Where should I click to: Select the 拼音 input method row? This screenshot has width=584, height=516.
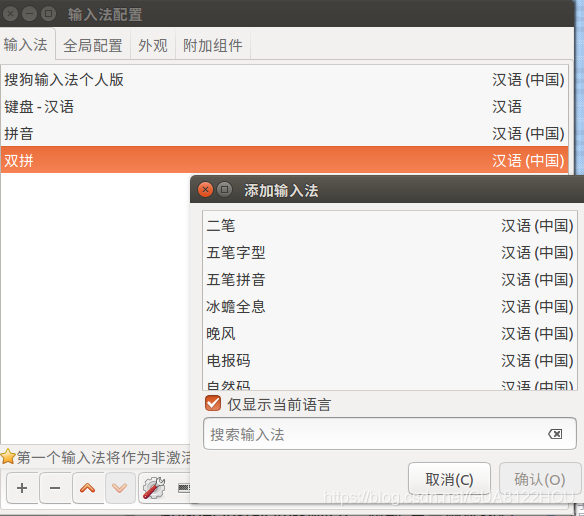tap(285, 133)
